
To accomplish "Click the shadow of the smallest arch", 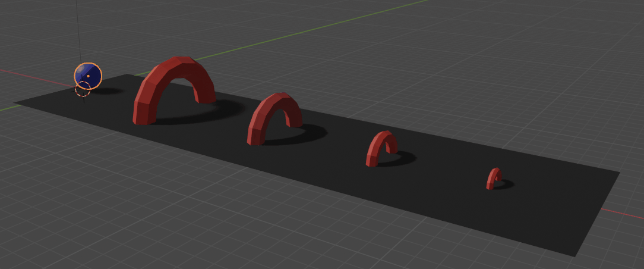I will point(505,184).
